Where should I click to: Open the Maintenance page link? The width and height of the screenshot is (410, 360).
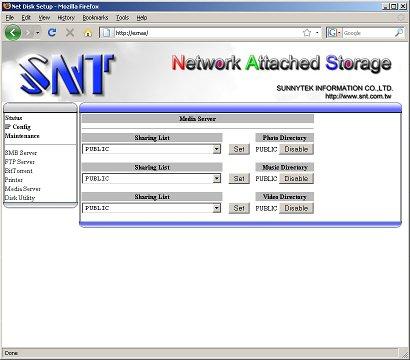click(22, 136)
